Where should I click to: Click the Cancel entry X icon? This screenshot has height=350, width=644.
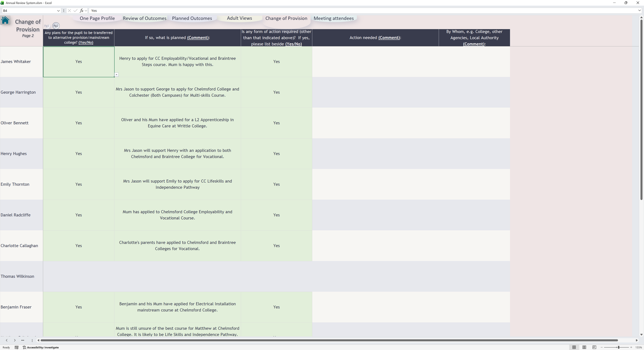tap(69, 11)
